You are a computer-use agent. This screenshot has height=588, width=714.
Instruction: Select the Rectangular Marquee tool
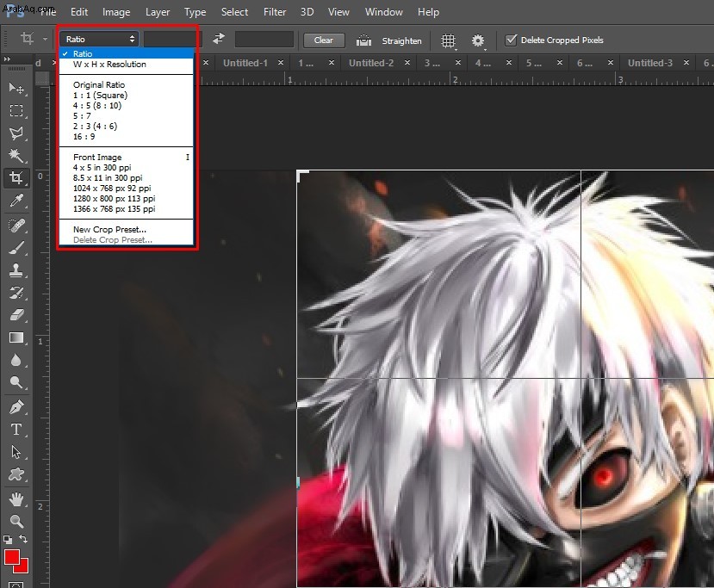16,110
